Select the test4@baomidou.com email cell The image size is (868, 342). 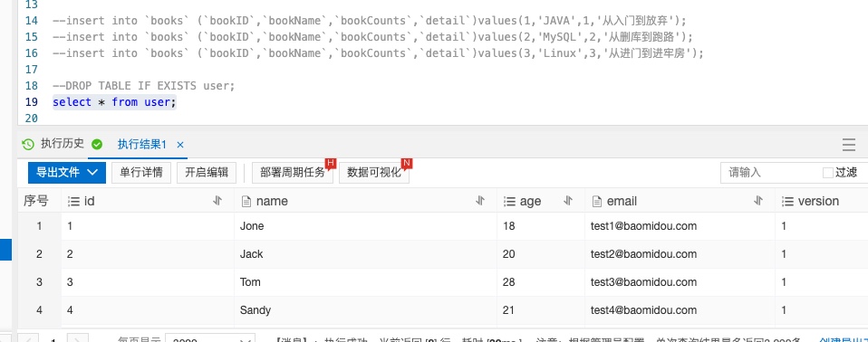click(x=680, y=310)
